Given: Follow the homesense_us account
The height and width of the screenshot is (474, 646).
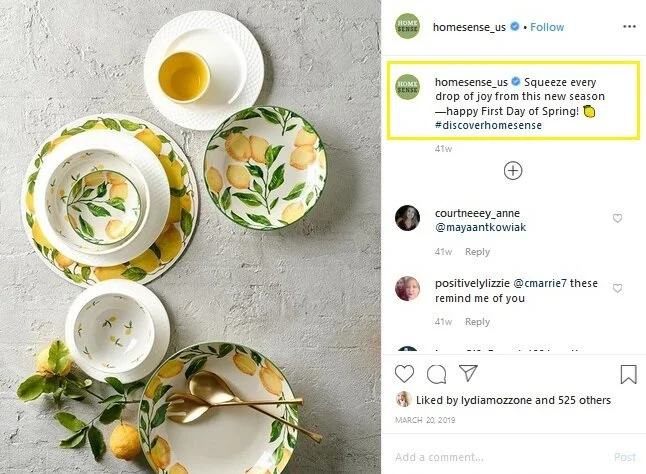Looking at the screenshot, I should (547, 27).
